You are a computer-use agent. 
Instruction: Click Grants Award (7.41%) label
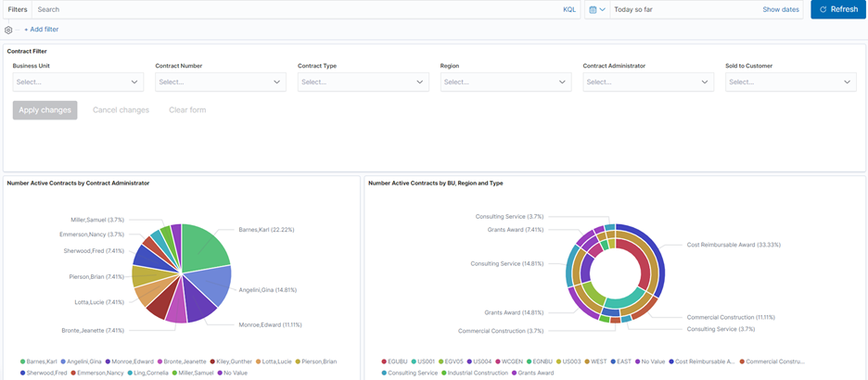516,229
